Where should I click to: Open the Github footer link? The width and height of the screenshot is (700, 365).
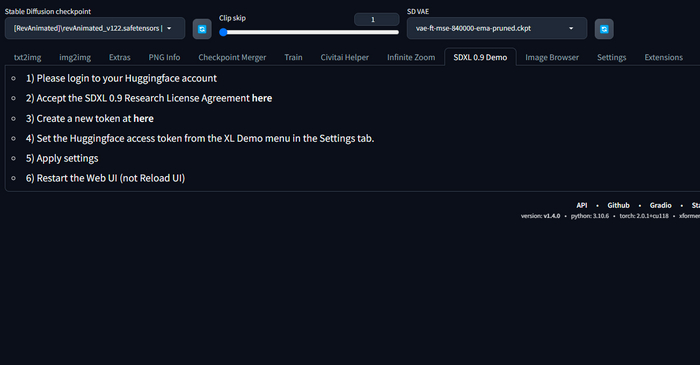coord(618,205)
